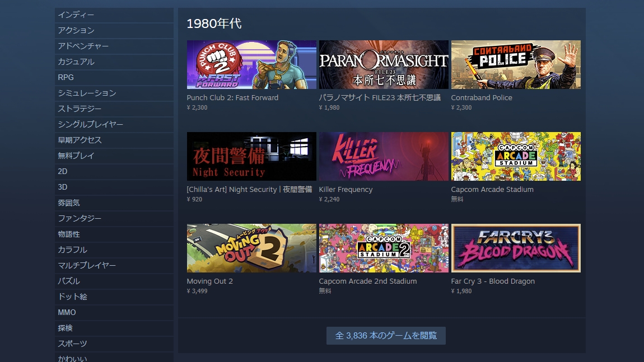The width and height of the screenshot is (644, 362).
Task: Click the Capcom Arcade 2nd Stadium title link
Action: tap(367, 281)
